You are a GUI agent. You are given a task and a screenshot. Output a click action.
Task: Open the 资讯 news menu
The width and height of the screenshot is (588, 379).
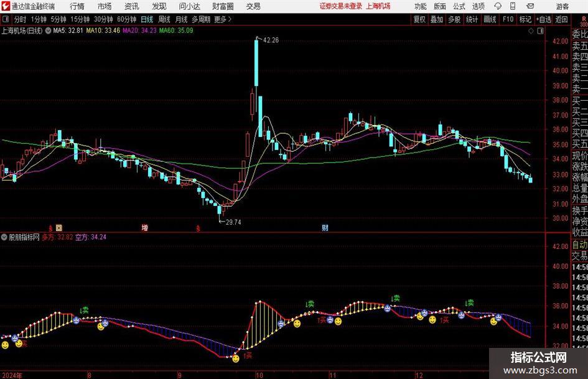[132, 6]
